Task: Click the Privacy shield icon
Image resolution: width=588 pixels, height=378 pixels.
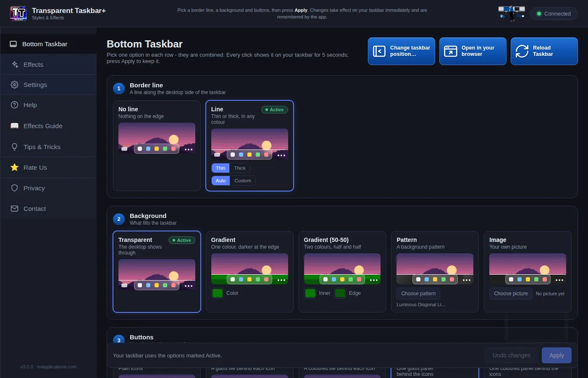Action: (15, 188)
